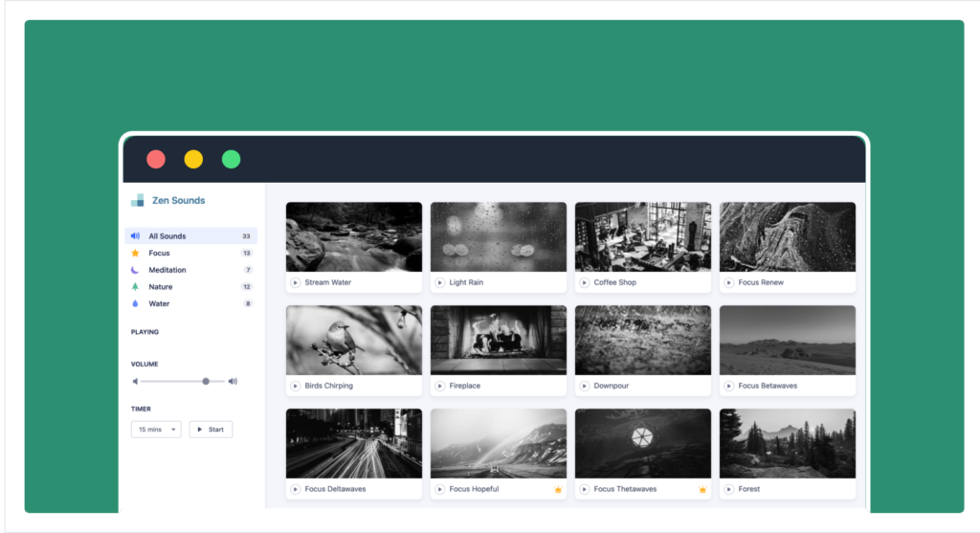The image size is (980, 533).
Task: Open the Focus category
Action: tap(191, 253)
